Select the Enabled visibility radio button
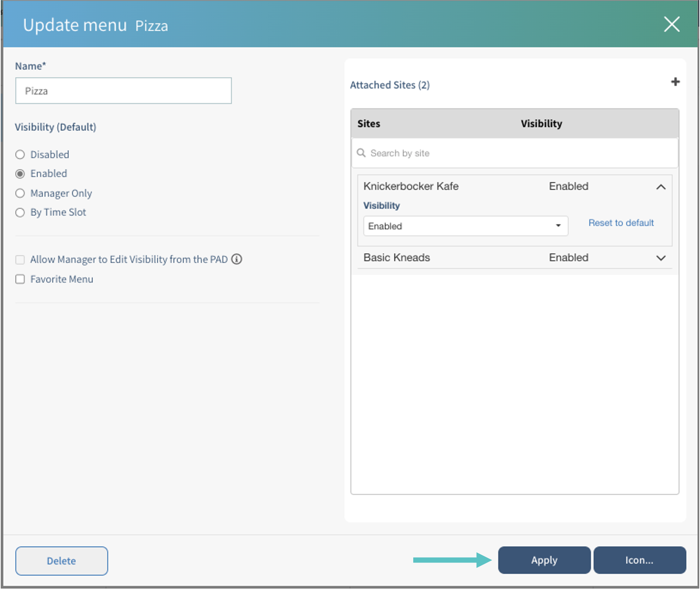 pos(20,174)
